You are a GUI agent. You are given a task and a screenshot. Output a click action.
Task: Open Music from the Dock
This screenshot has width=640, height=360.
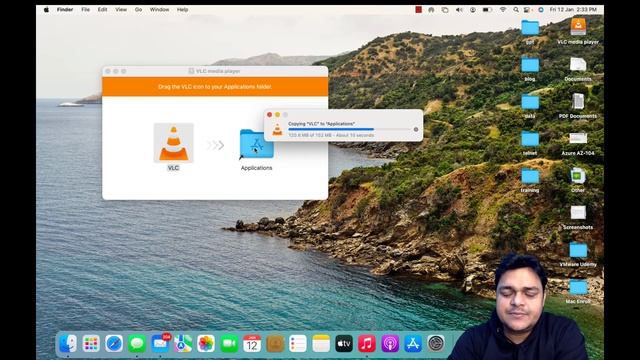tap(367, 344)
